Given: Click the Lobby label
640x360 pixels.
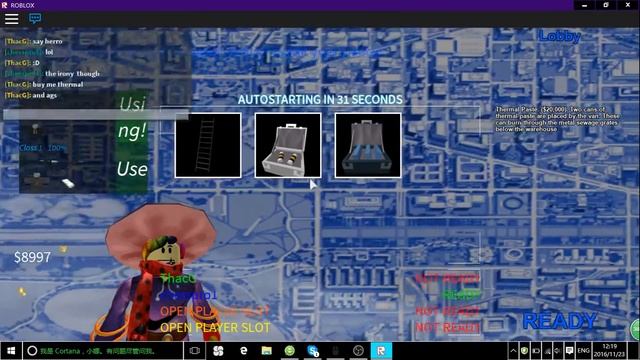Looking at the screenshot, I should tap(559, 36).
